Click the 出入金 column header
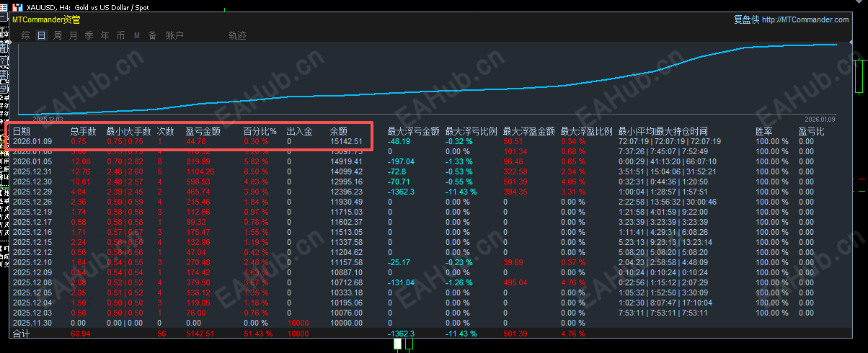868x353 pixels. [x=299, y=132]
